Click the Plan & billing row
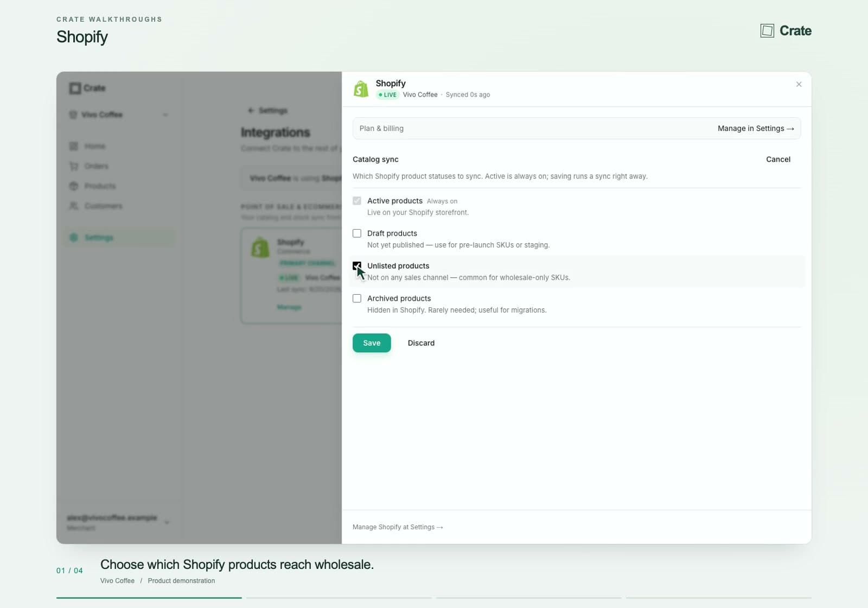This screenshot has width=868, height=608. pos(577,129)
